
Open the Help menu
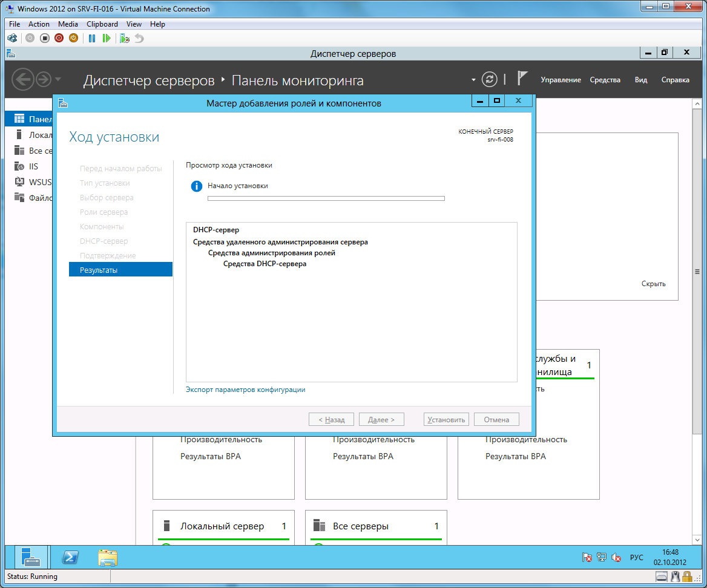coord(157,24)
